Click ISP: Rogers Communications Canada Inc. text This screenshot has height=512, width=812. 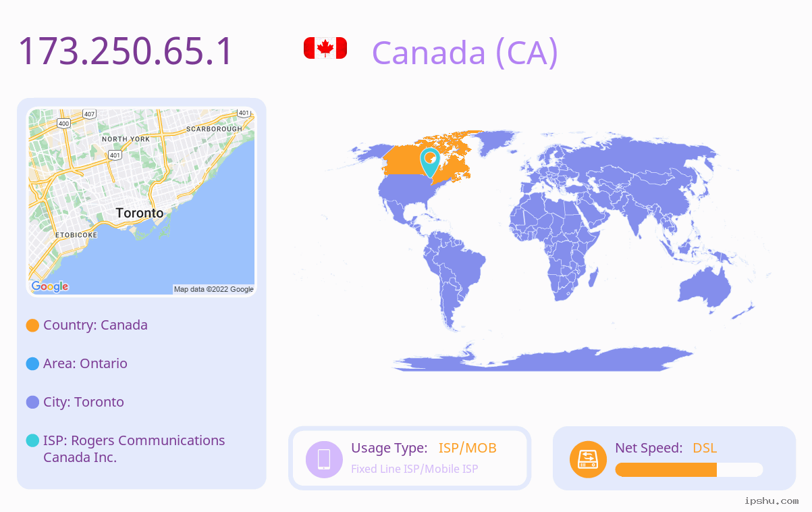[x=134, y=449]
